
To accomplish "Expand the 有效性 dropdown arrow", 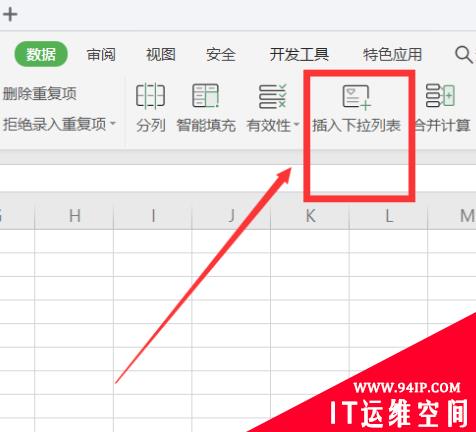I will (x=296, y=125).
